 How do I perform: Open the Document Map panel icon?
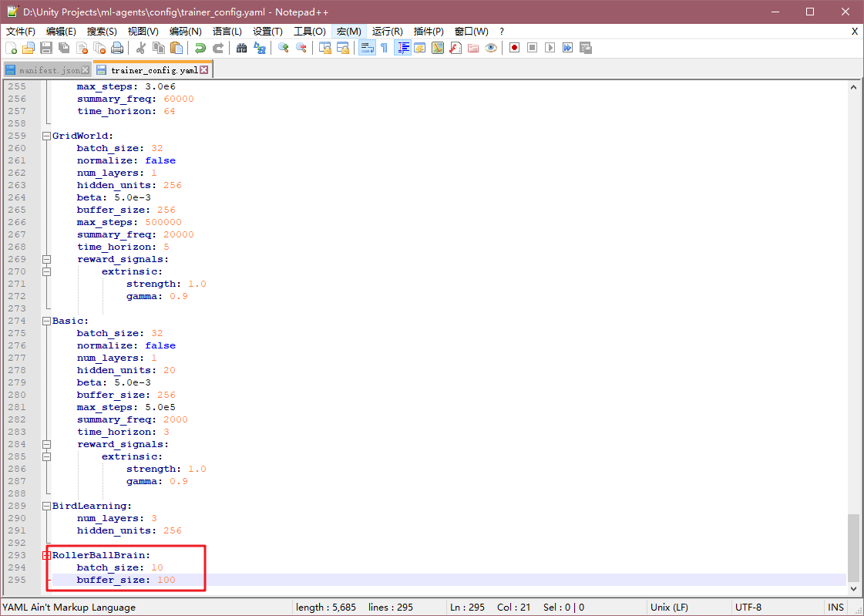coord(438,48)
